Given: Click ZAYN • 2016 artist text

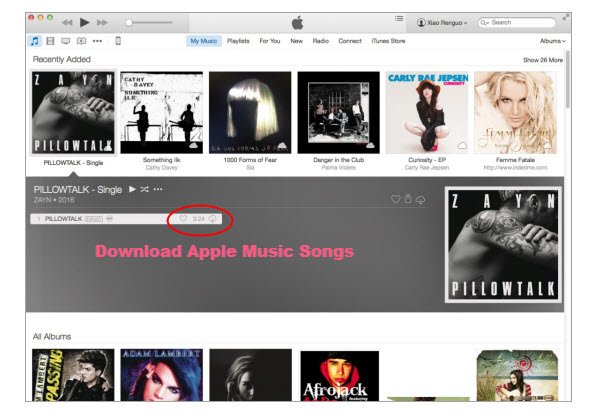Looking at the screenshot, I should pos(54,200).
